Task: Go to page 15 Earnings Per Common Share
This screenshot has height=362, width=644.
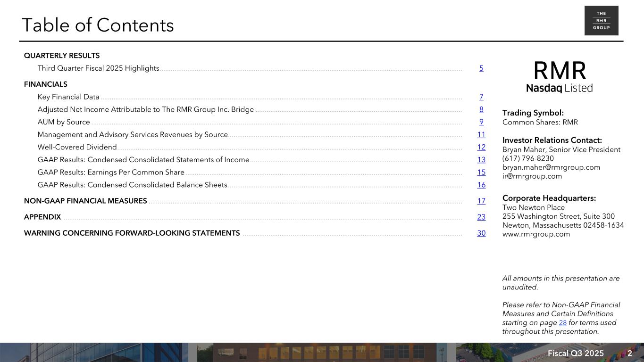Action: (481, 173)
